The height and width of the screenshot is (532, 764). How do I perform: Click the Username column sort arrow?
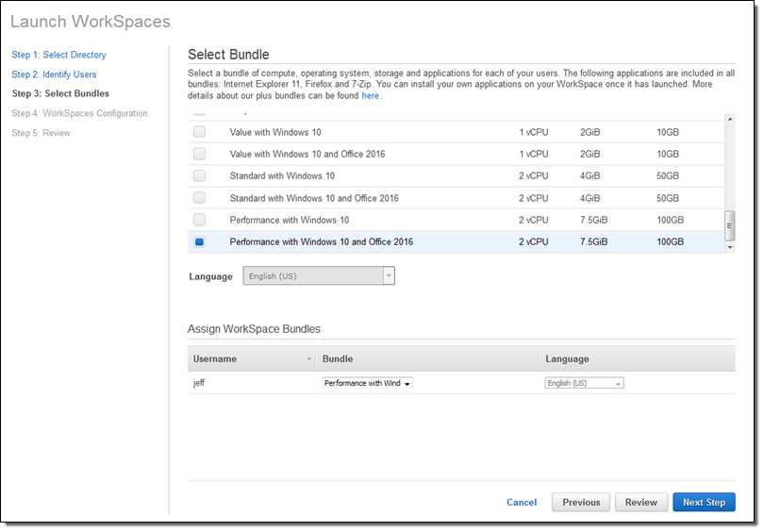coord(308,359)
